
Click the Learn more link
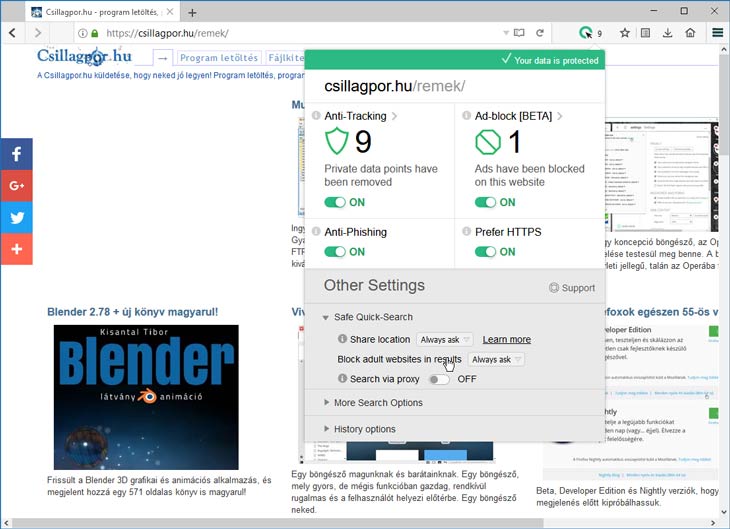coord(507,339)
